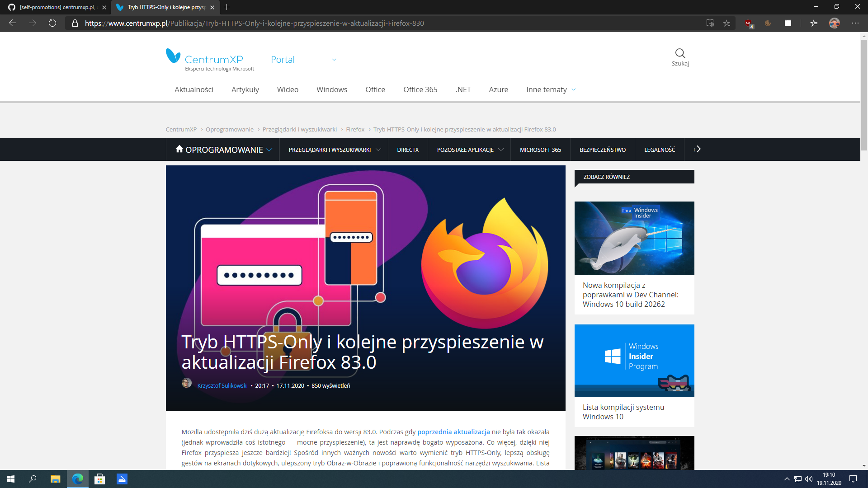Close the Tryb HTTPS-Only tab
The width and height of the screenshot is (868, 488).
(x=212, y=7)
